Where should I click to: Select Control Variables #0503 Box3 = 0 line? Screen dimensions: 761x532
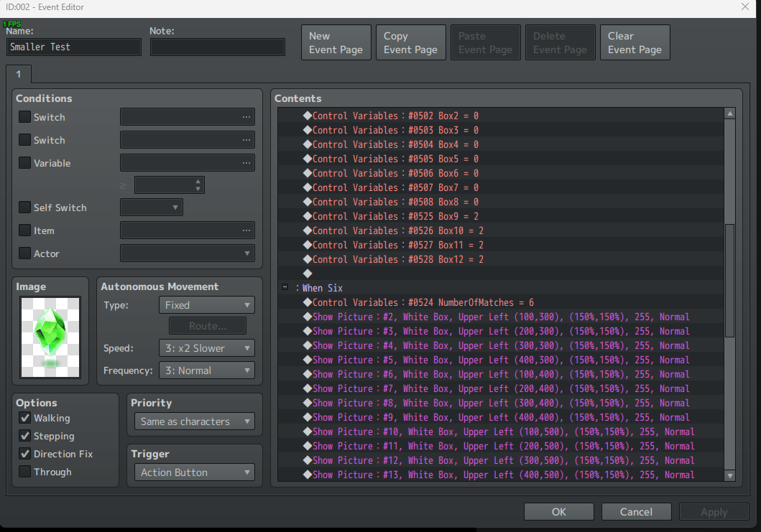pos(501,130)
